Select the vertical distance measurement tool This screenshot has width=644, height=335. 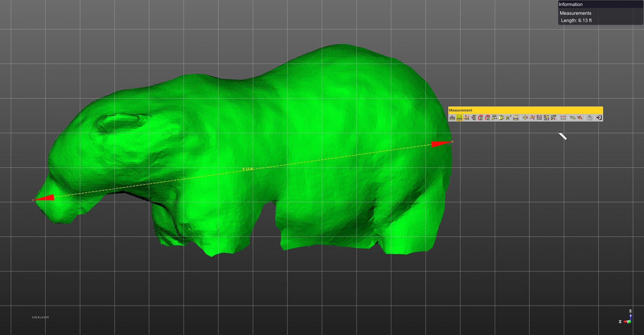point(474,118)
